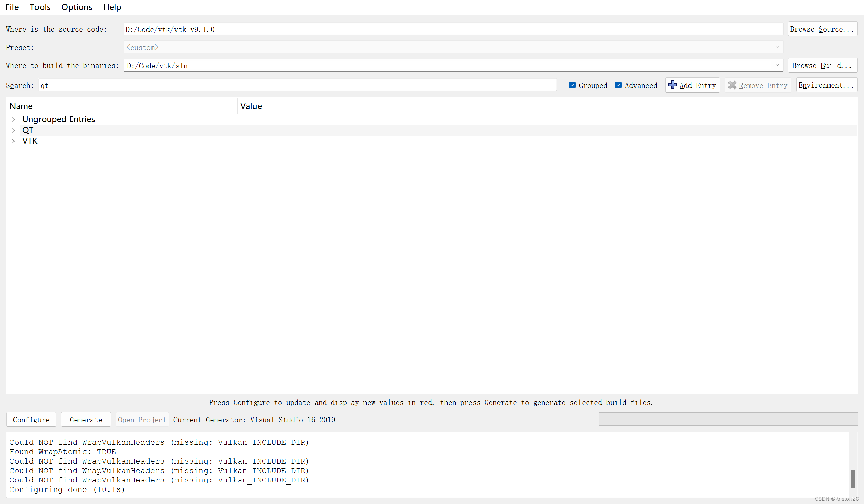Expand the Ungrouped Entries group
The width and height of the screenshot is (864, 504).
(13, 119)
